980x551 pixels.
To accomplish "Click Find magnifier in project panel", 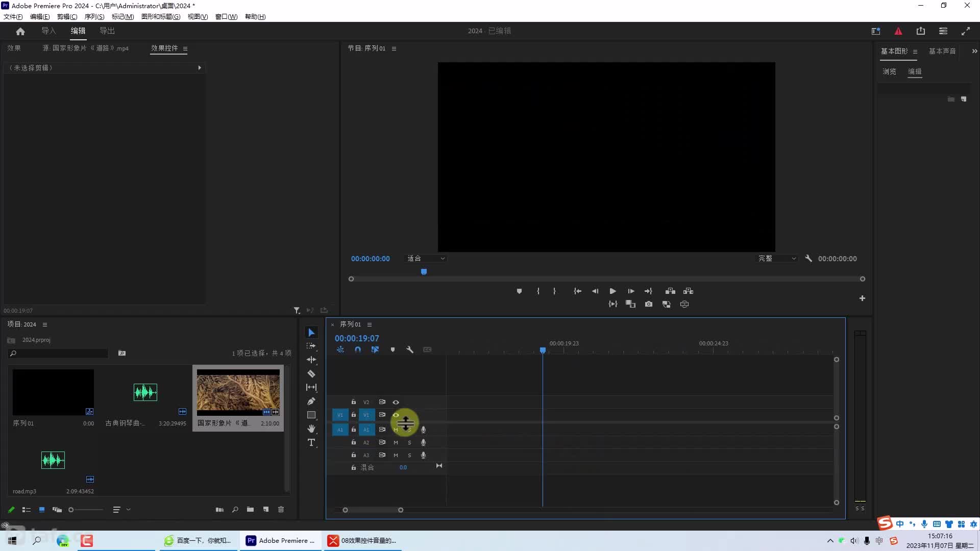I will tap(235, 509).
